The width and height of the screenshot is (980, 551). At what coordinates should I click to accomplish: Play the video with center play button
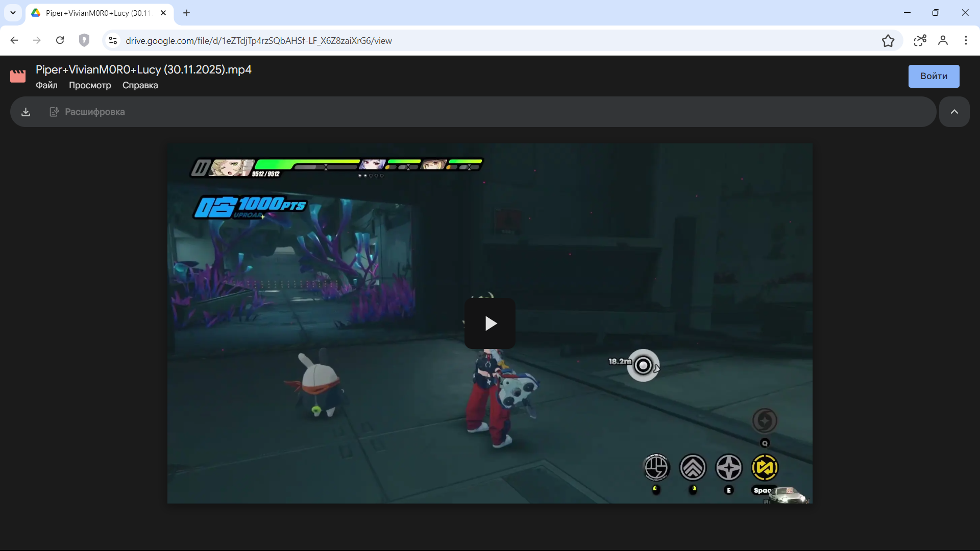pos(489,323)
